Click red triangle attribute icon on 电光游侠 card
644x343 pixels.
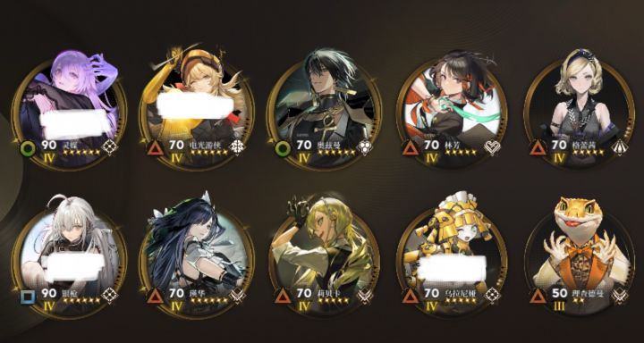tap(156, 148)
